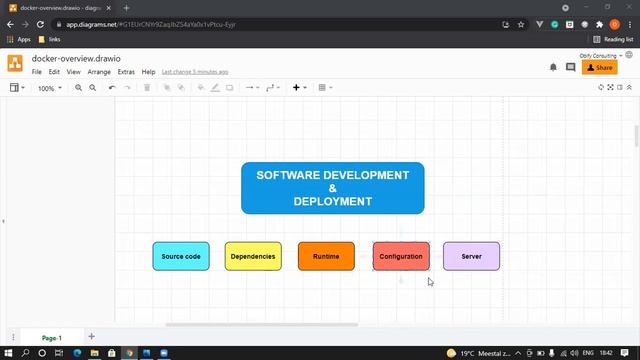Click the fill color bucket icon
Screen dimensions: 640x360
pyautogui.click(x=200, y=88)
